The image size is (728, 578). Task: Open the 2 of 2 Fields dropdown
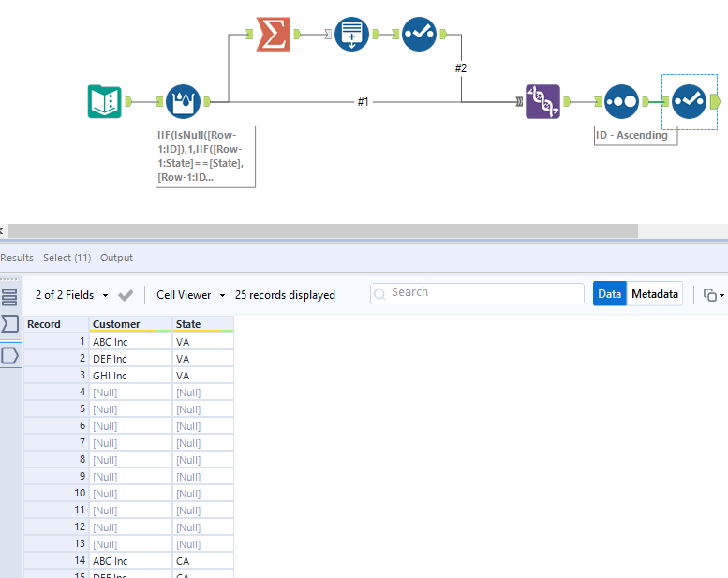click(x=72, y=295)
